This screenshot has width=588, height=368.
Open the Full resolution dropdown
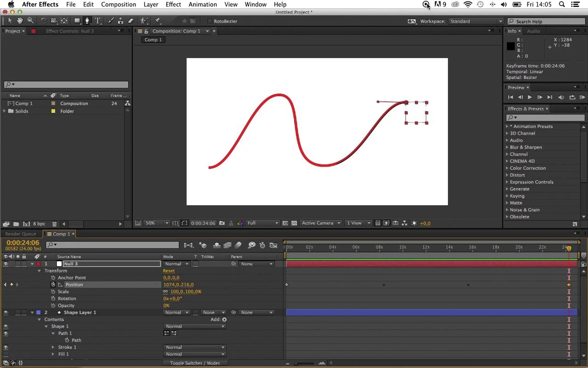point(263,223)
